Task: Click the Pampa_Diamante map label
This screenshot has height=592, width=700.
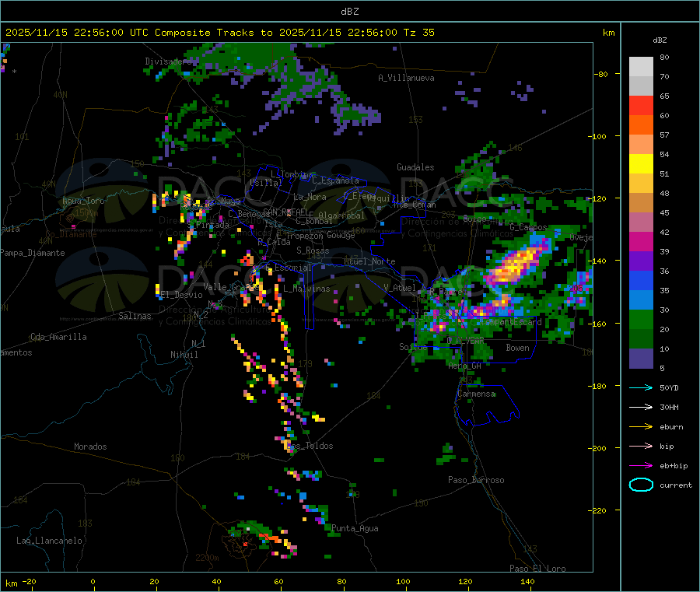Action: (x=33, y=253)
